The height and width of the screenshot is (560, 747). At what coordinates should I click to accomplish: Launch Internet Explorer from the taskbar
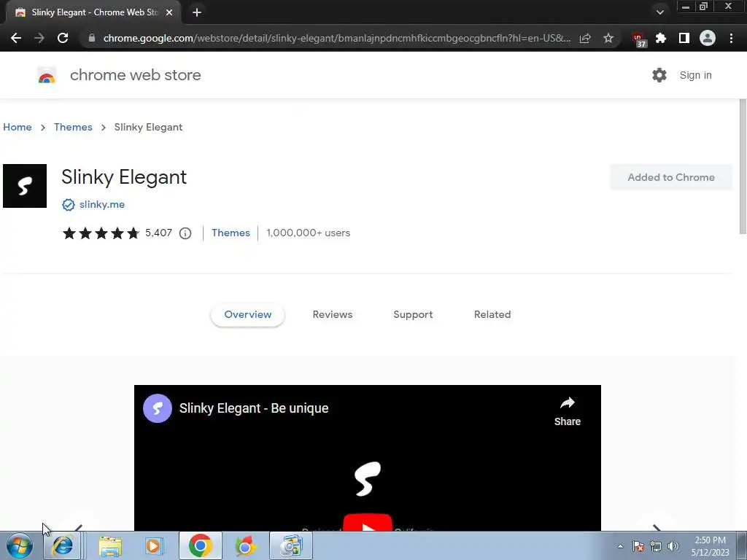(x=63, y=545)
